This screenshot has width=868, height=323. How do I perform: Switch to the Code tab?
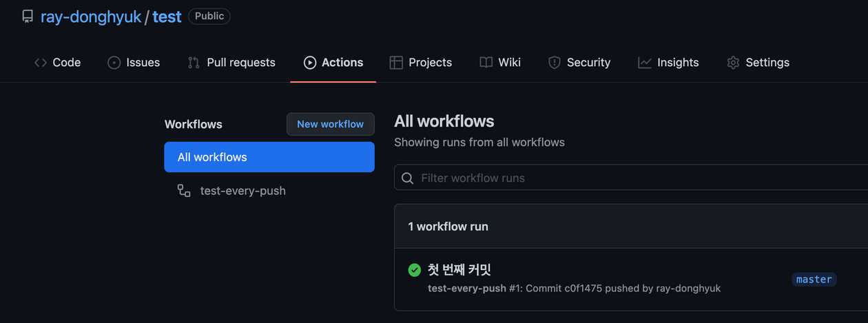(x=57, y=62)
